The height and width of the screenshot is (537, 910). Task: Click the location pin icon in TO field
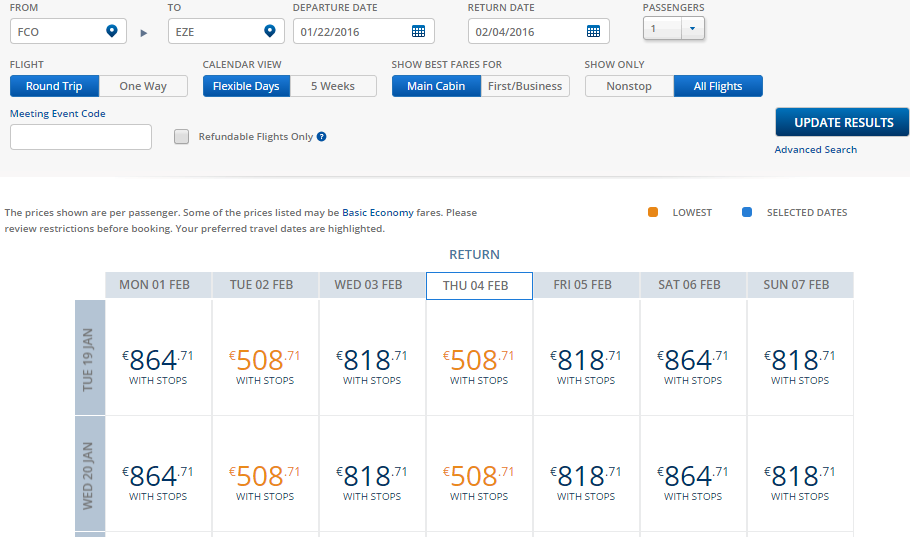tap(270, 31)
